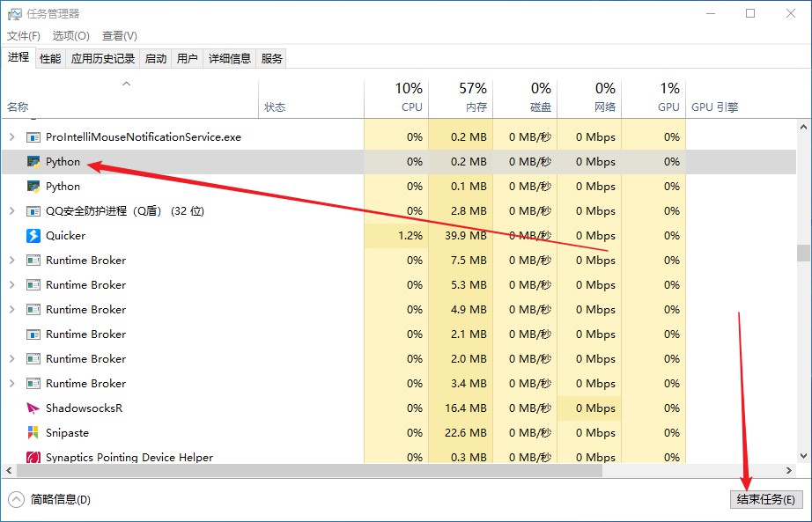
Task: Click the Synaptics Pointing Device Helper icon
Action: click(x=33, y=457)
